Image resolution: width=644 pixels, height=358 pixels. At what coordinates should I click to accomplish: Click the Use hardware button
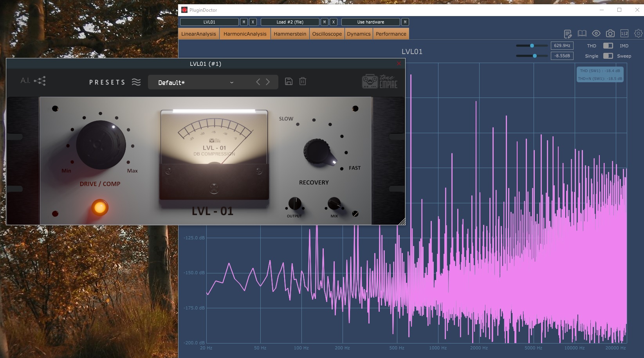371,22
